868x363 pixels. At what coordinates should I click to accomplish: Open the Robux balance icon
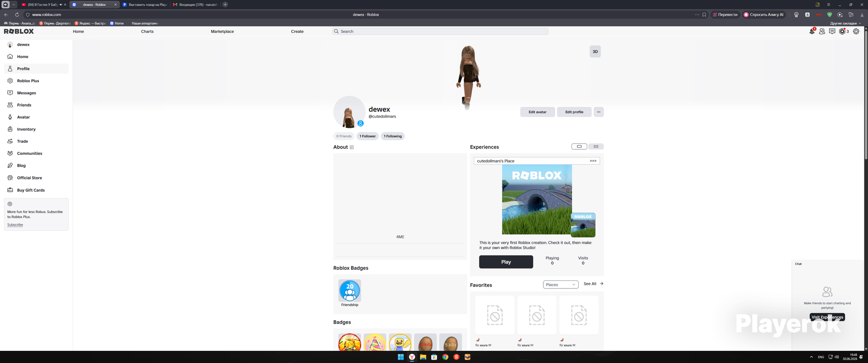click(842, 31)
